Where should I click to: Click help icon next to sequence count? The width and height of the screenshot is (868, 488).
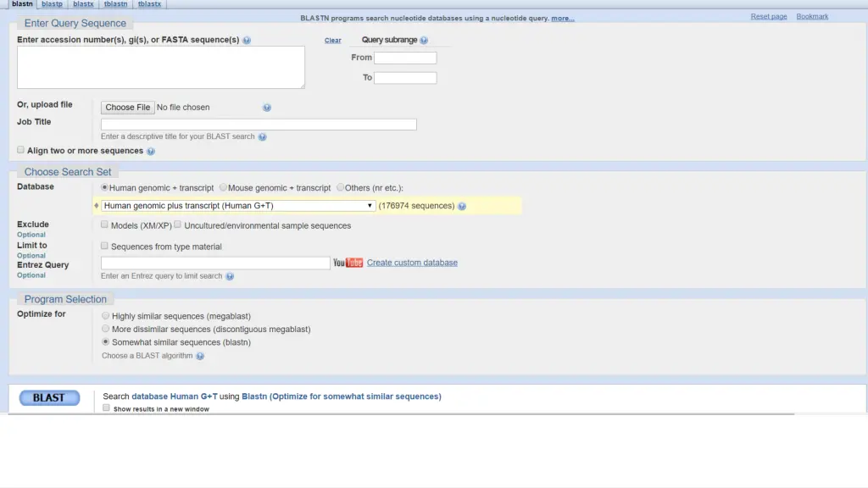tap(462, 207)
